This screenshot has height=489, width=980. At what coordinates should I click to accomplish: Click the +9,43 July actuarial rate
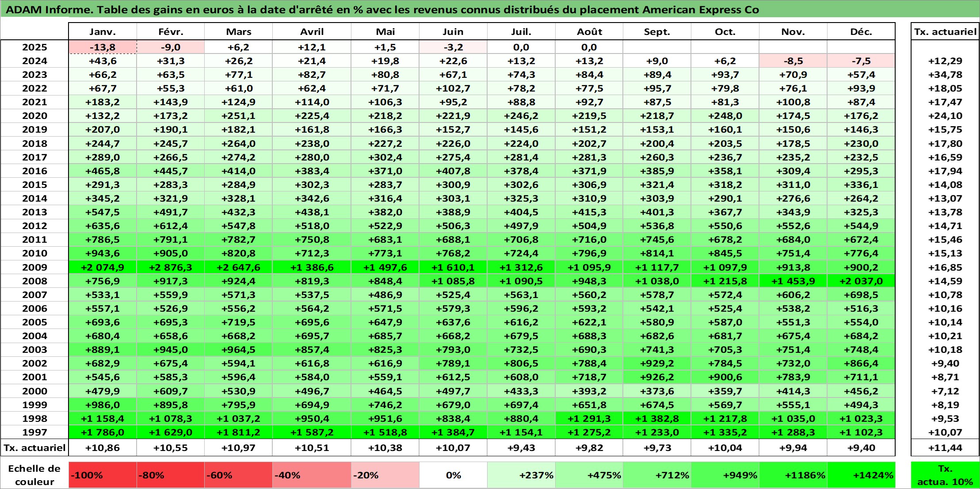521,447
